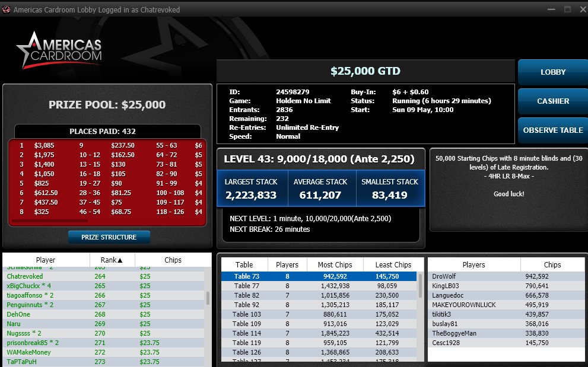Click the $25,000 GTD tournament title

(365, 71)
